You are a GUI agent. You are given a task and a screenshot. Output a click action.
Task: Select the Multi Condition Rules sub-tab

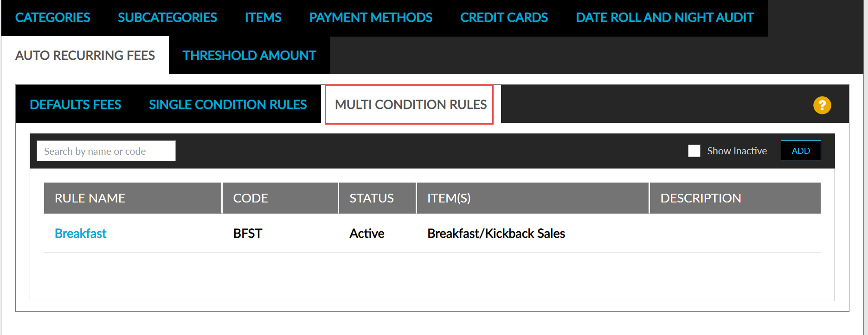[x=411, y=105]
